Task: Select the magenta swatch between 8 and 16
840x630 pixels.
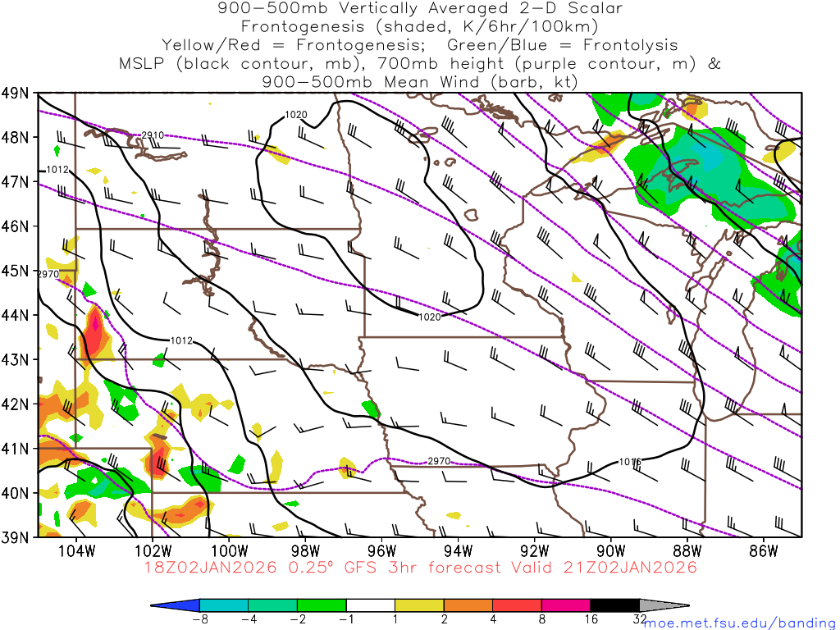Action: pyautogui.click(x=566, y=605)
